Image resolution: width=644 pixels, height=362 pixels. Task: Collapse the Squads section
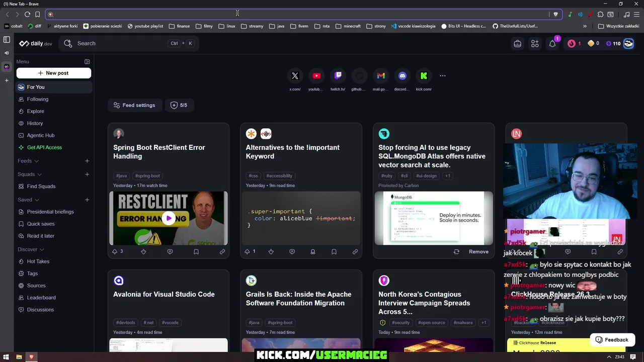click(x=31, y=174)
